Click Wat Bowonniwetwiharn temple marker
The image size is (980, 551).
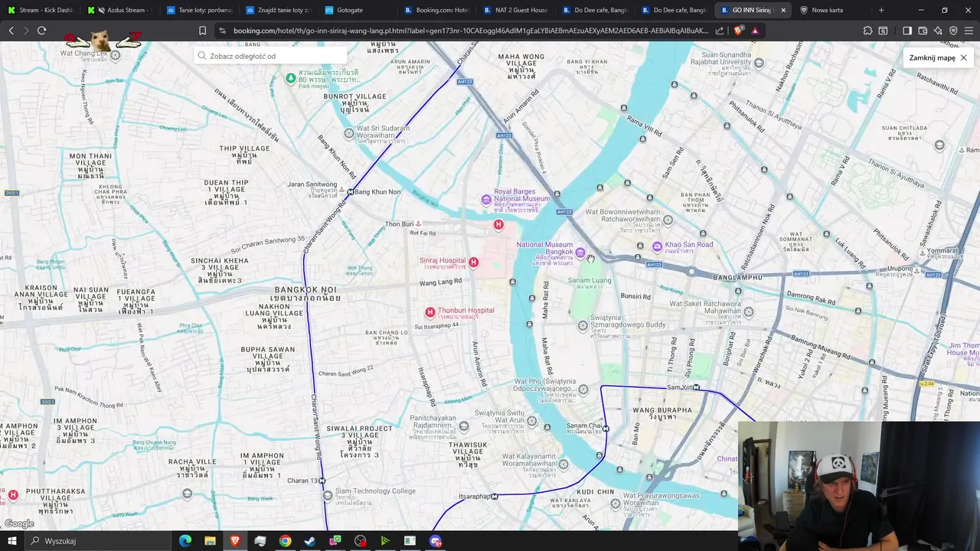pos(668,220)
